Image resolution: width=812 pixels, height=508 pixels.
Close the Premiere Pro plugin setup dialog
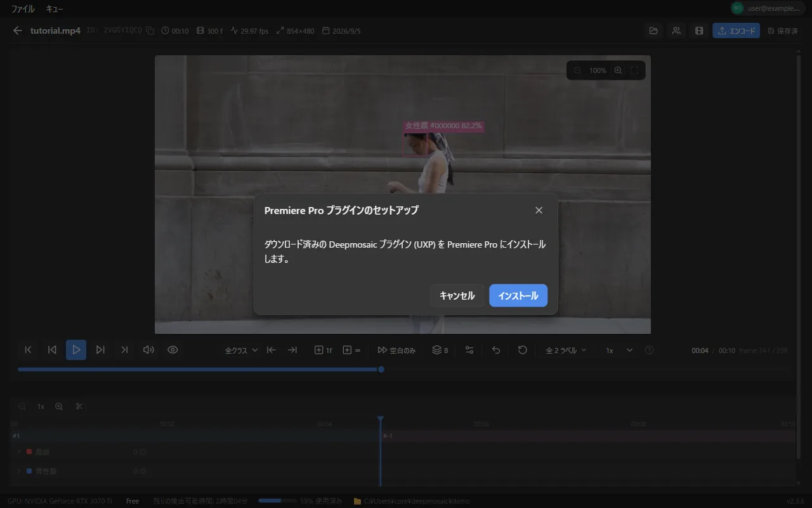(x=539, y=210)
